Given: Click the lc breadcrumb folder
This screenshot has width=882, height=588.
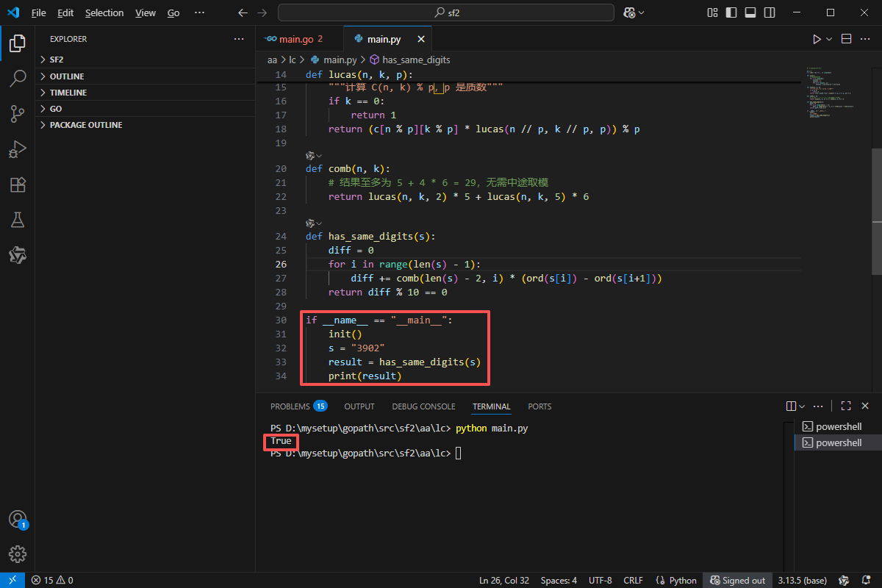Looking at the screenshot, I should click(x=292, y=60).
